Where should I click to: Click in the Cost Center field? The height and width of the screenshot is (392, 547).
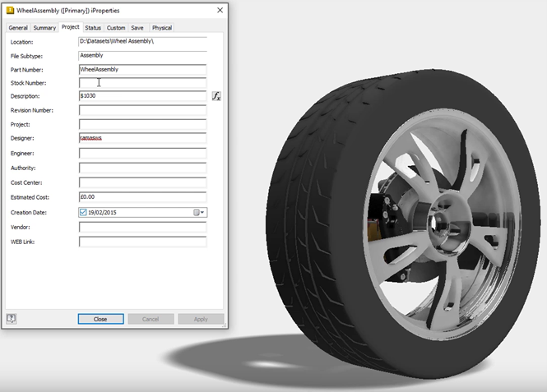pos(142,182)
